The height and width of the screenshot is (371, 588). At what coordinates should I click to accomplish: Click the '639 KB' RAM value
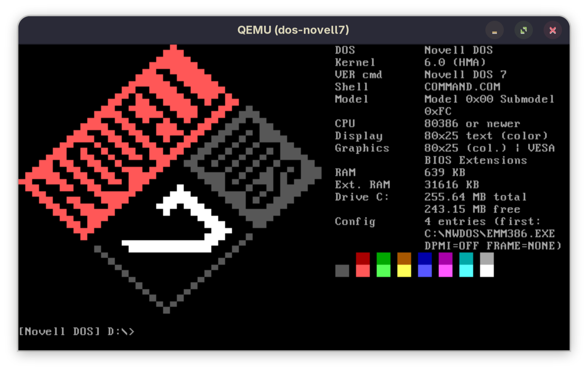[x=445, y=172]
